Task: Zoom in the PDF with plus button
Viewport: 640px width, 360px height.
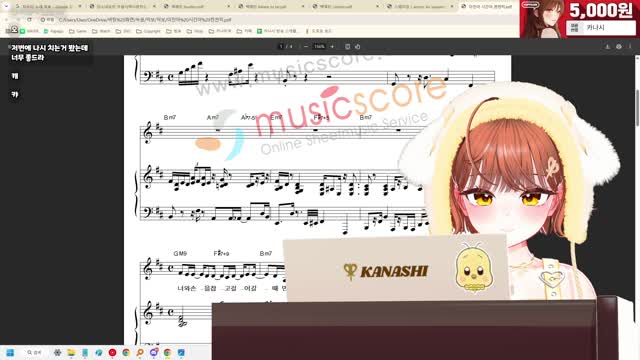Action: (332, 47)
